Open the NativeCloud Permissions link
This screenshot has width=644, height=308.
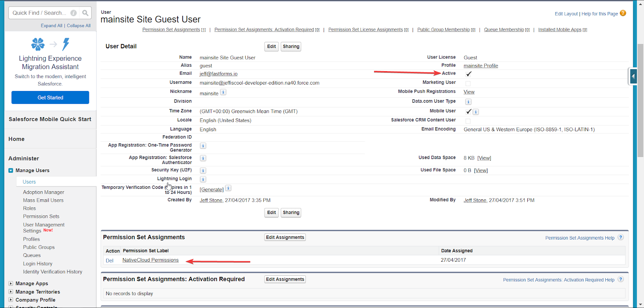tap(151, 260)
